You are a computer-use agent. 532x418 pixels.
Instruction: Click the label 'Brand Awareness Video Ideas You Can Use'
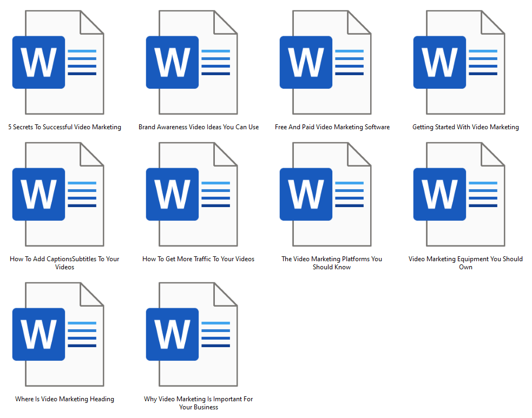click(199, 127)
